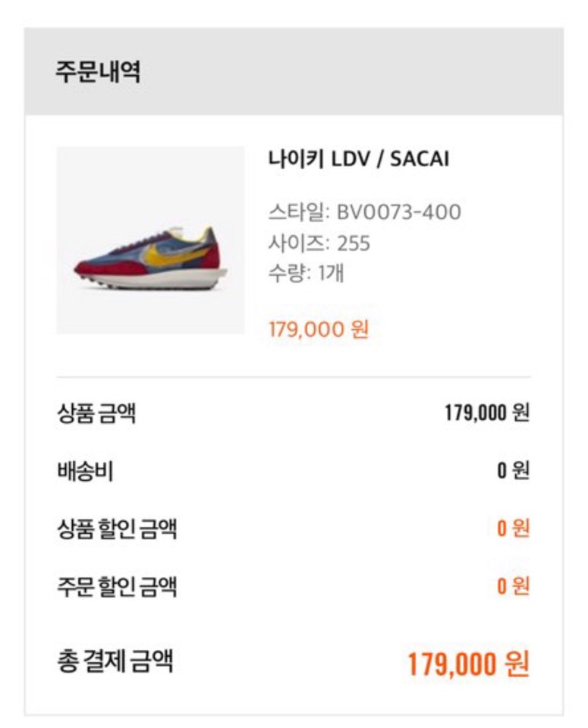Click the 주문 할인 금액 value 0 원
This screenshot has height=728, width=588.
tap(513, 586)
